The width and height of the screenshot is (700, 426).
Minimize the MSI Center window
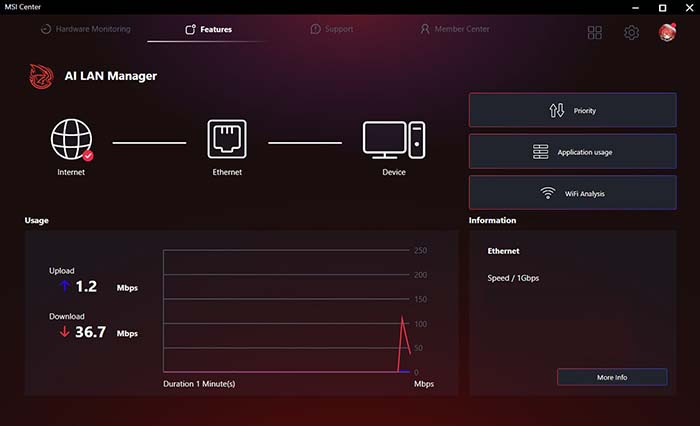click(x=634, y=8)
